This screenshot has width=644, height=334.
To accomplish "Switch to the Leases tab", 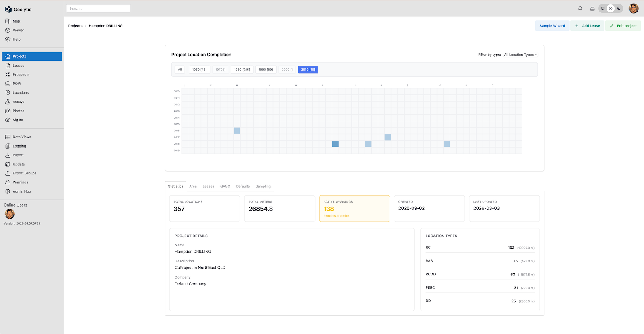I will [208, 186].
